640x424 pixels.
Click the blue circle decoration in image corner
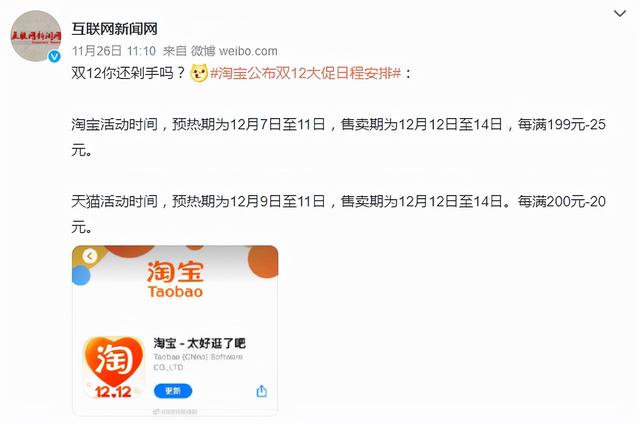[81, 275]
